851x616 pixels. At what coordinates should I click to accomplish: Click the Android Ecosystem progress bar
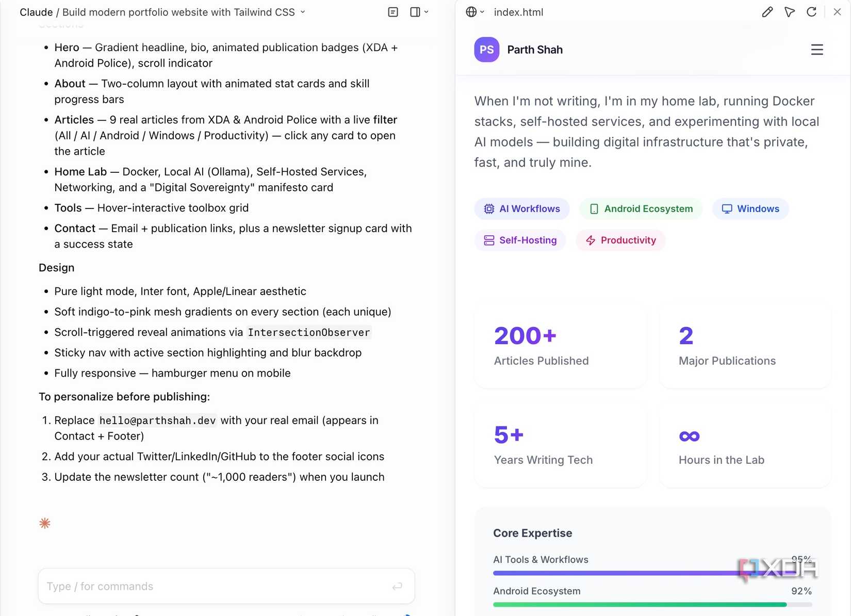tap(652, 605)
